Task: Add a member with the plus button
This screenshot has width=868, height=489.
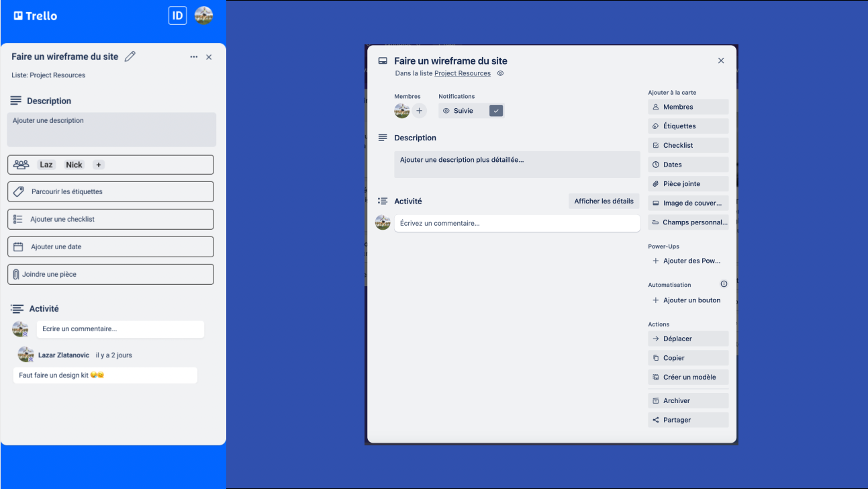Action: [x=419, y=110]
